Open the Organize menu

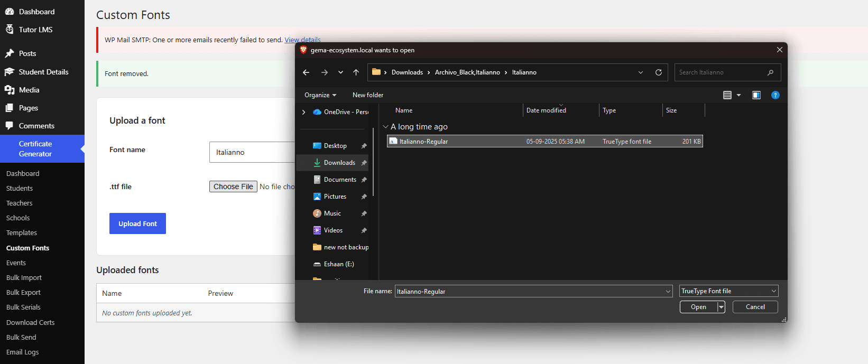(320, 95)
